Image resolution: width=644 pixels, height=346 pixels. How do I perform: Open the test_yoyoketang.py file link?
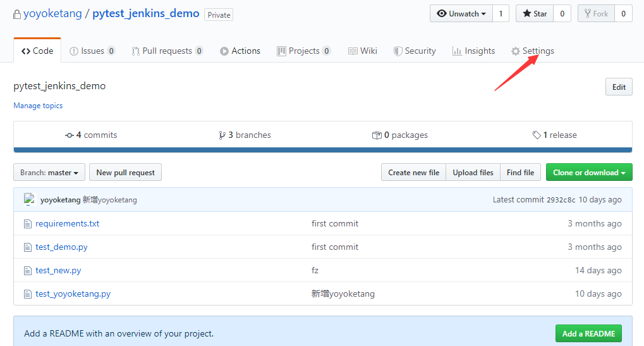click(73, 294)
